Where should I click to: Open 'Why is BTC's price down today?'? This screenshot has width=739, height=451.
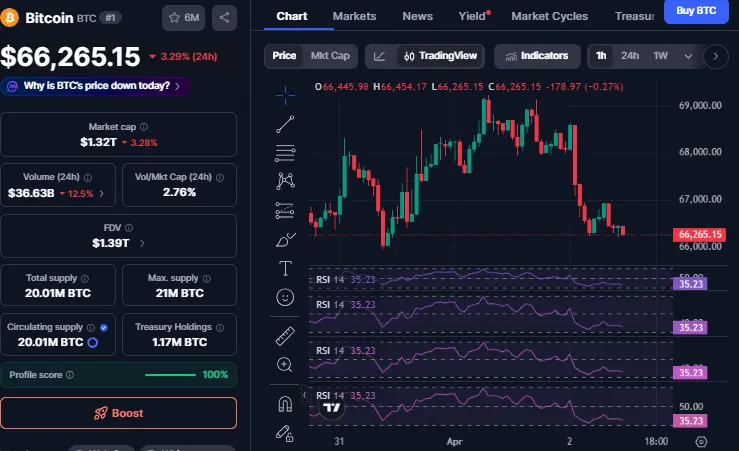[x=96, y=86]
